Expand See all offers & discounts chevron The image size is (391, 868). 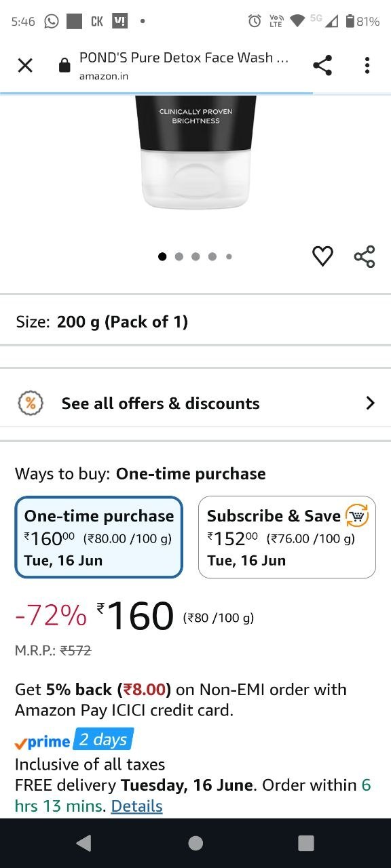(370, 403)
